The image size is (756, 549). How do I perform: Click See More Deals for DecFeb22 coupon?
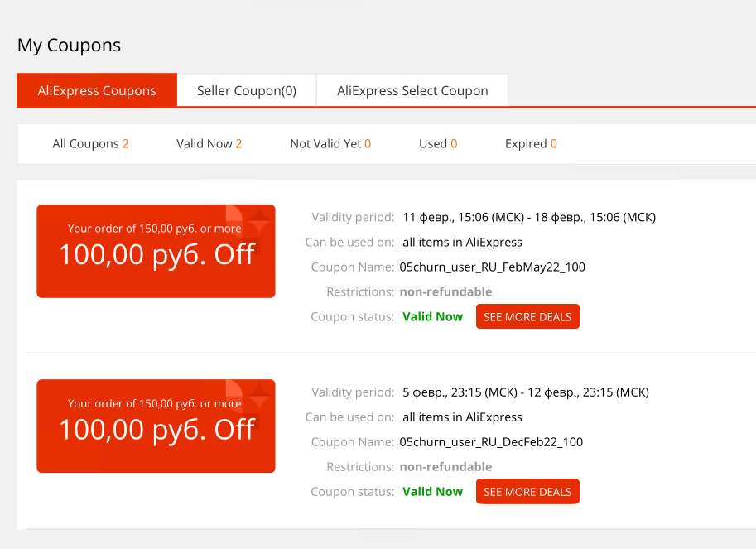[527, 492]
